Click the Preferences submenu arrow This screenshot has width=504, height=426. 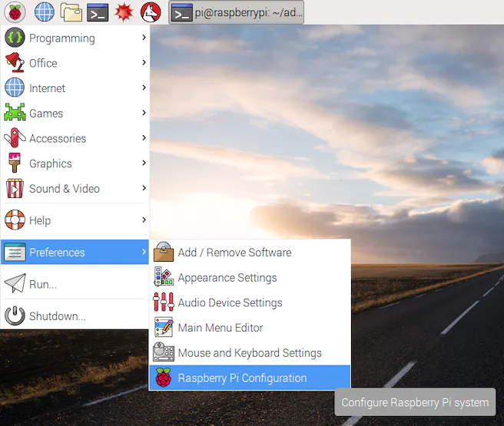click(x=144, y=252)
